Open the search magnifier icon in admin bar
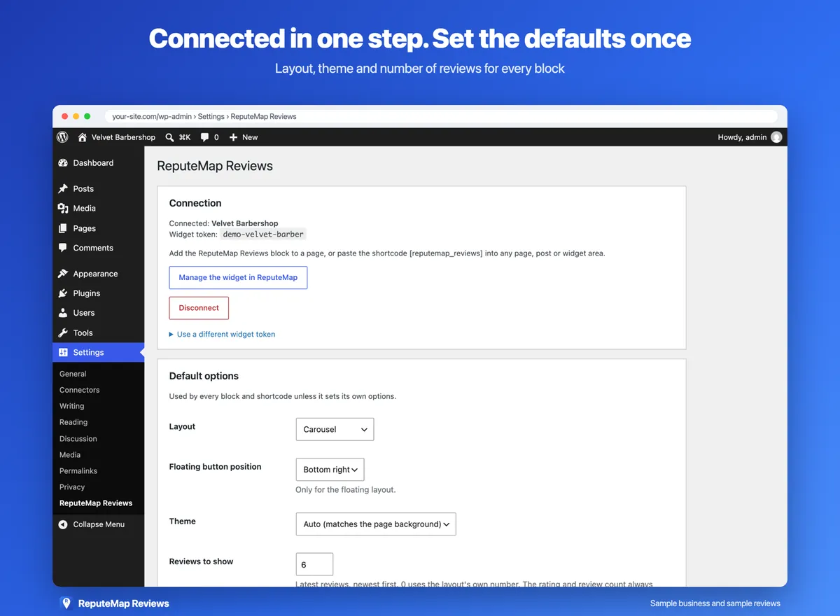Viewport: 840px width, 616px height. (x=169, y=137)
